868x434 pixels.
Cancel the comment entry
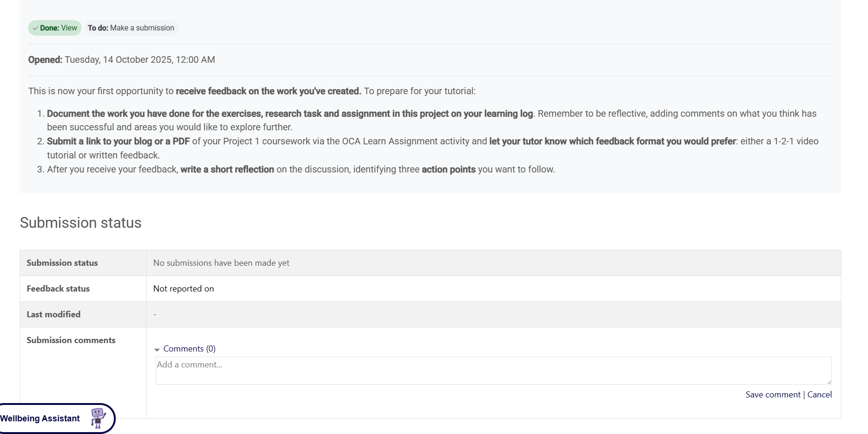coord(819,395)
